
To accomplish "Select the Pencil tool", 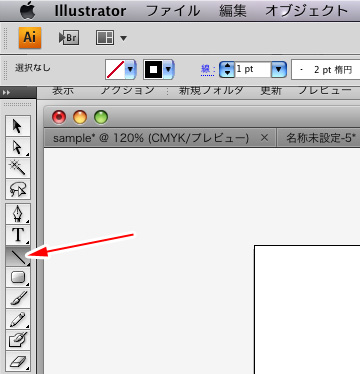I will coord(18,319).
